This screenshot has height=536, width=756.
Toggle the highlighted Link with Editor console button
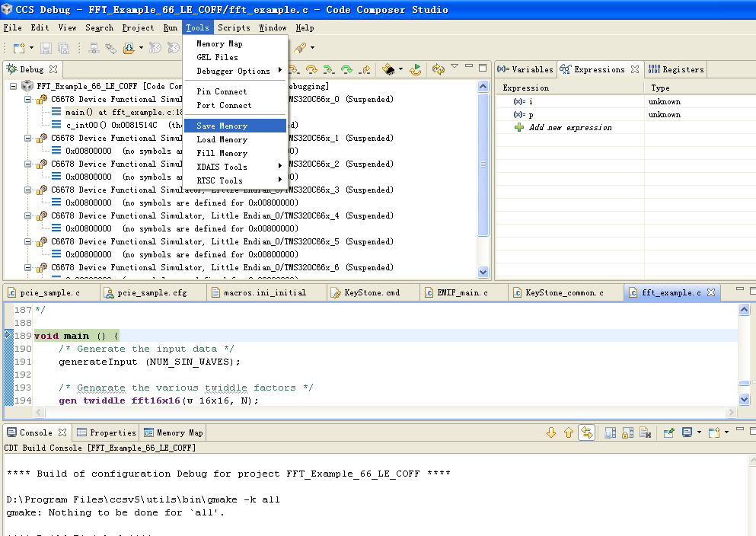click(585, 432)
